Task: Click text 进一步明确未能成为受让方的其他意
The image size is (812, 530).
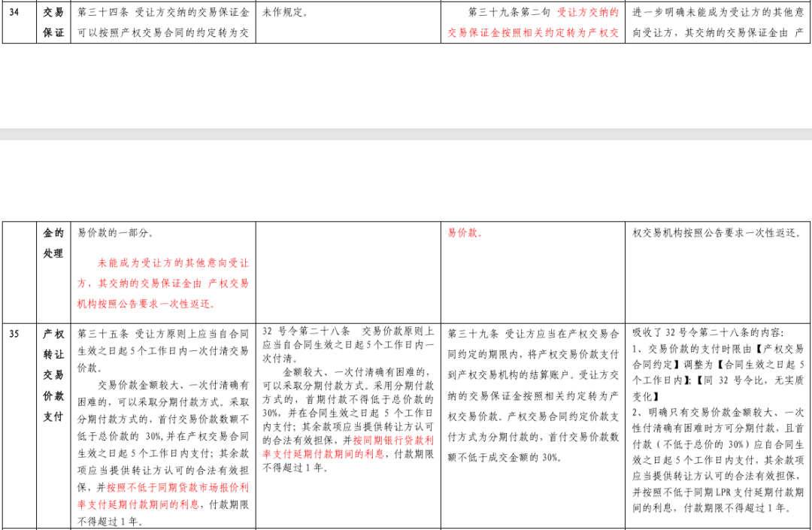Action: 718,12
